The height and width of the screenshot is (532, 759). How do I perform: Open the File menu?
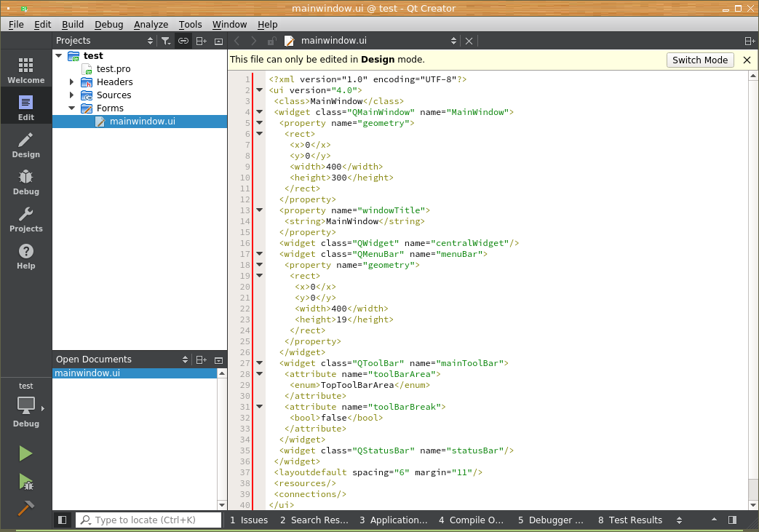16,24
